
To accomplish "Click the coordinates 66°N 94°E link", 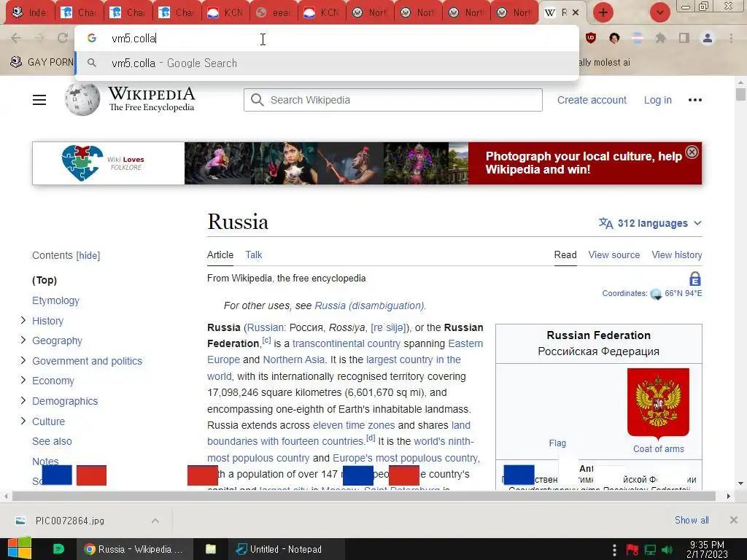I will pyautogui.click(x=683, y=293).
